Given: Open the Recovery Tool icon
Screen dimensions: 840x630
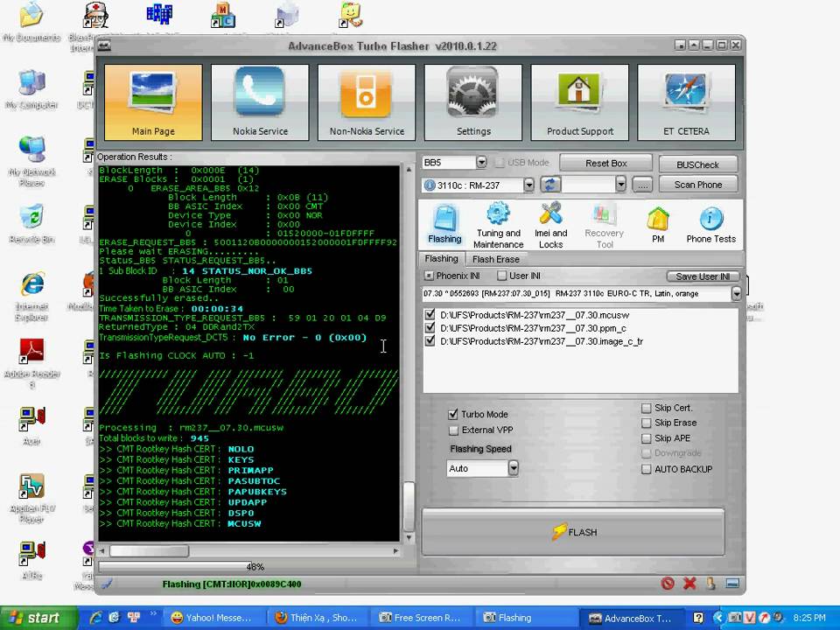Looking at the screenshot, I should coord(604,225).
